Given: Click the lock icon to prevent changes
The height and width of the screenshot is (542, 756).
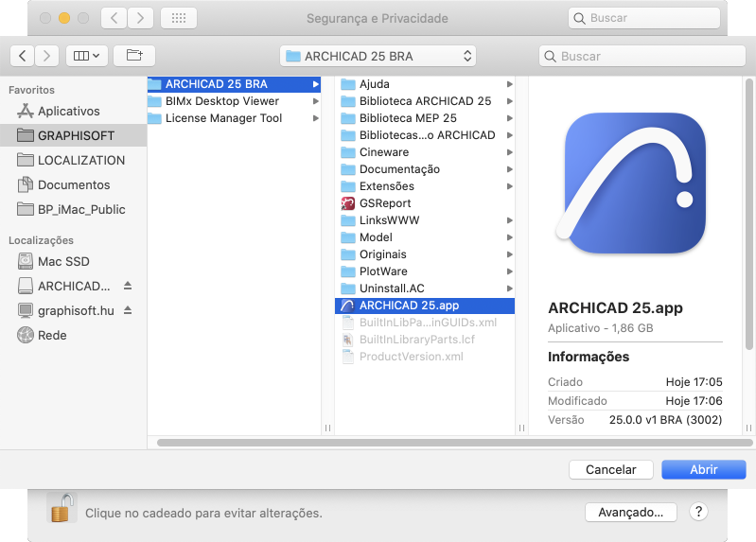Looking at the screenshot, I should (x=62, y=508).
